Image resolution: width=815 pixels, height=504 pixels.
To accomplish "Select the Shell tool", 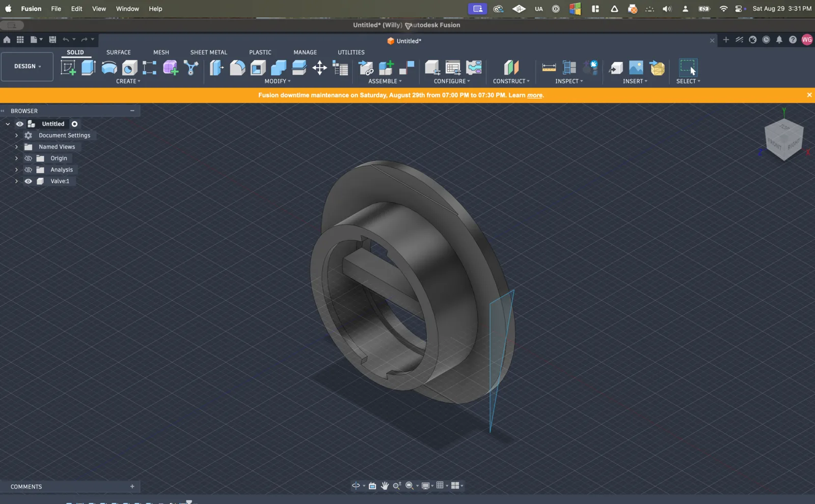I will point(258,67).
